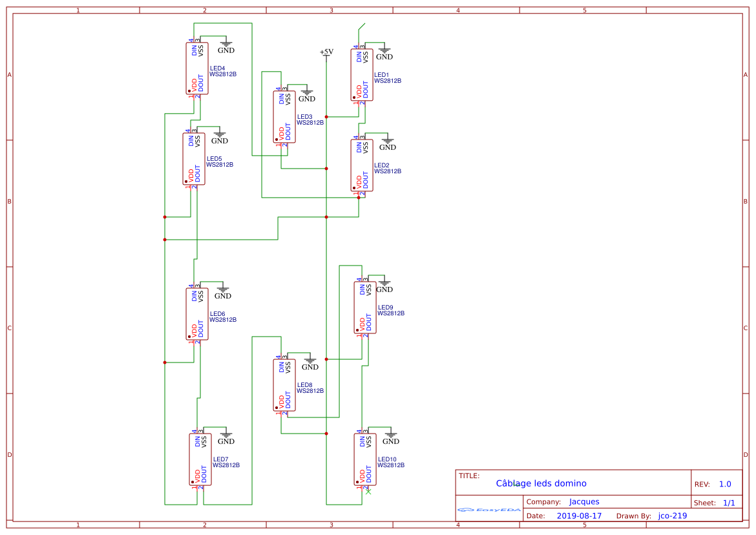
Task: Click jco-219 in the Drawn By field
Action: tap(673, 516)
